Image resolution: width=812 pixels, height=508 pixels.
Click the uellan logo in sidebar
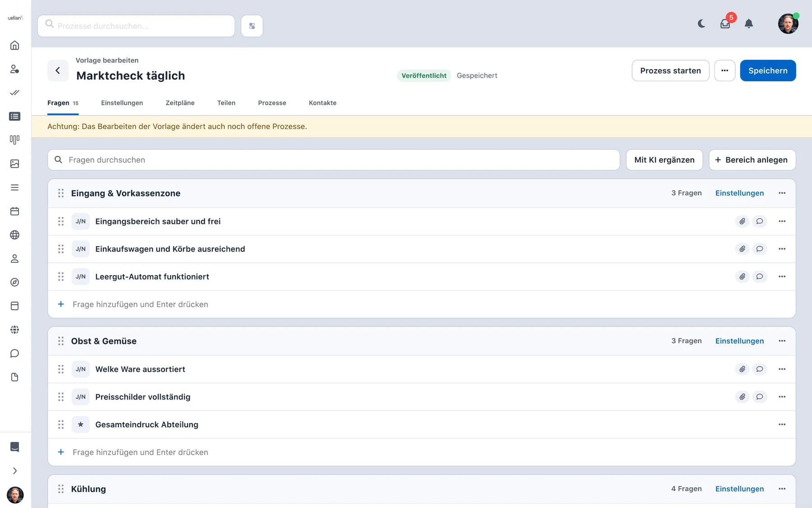pos(15,18)
